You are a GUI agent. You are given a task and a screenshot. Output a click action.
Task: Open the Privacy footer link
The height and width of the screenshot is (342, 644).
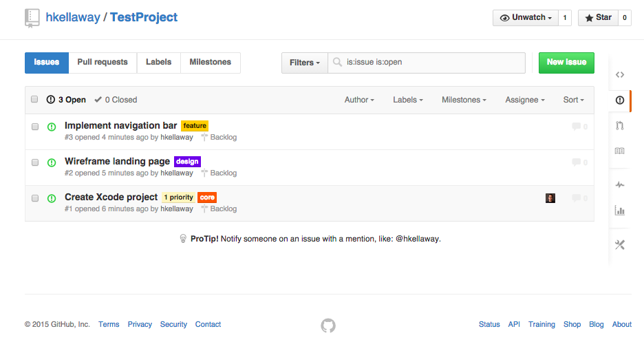(x=140, y=324)
